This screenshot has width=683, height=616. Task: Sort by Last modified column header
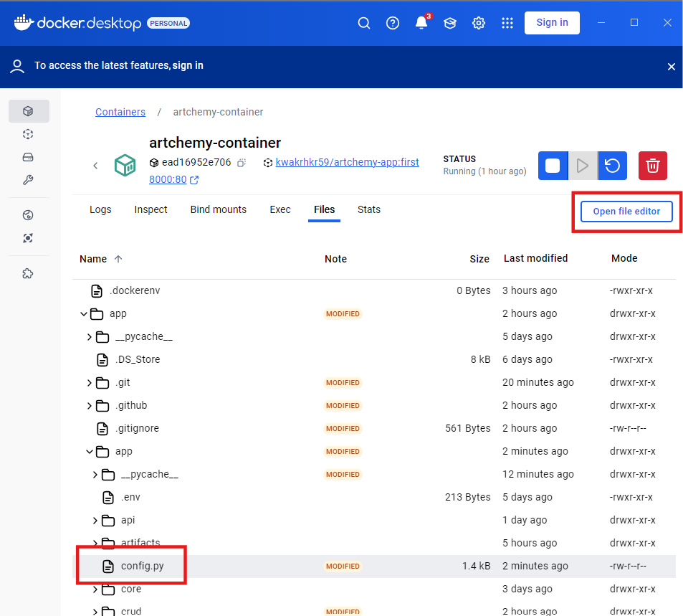tap(536, 259)
